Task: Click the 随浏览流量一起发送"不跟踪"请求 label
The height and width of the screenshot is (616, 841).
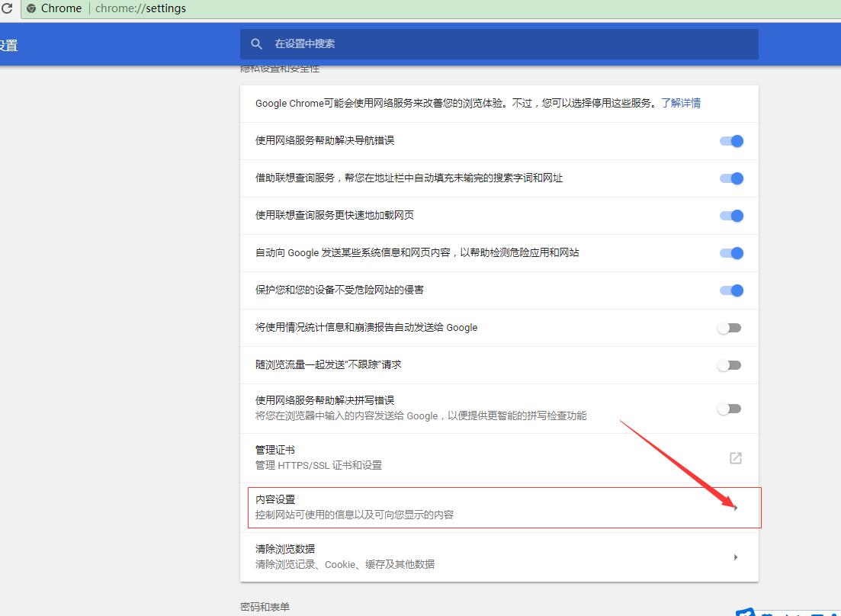Action: [329, 364]
